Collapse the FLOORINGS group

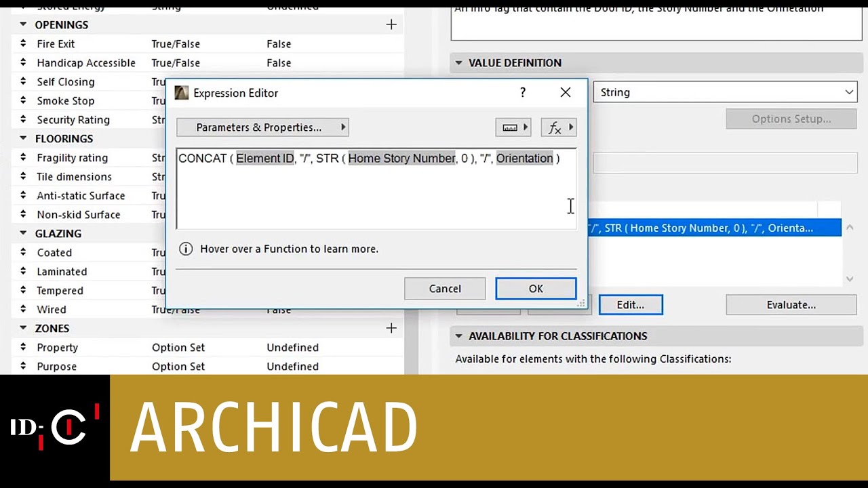[x=23, y=138]
